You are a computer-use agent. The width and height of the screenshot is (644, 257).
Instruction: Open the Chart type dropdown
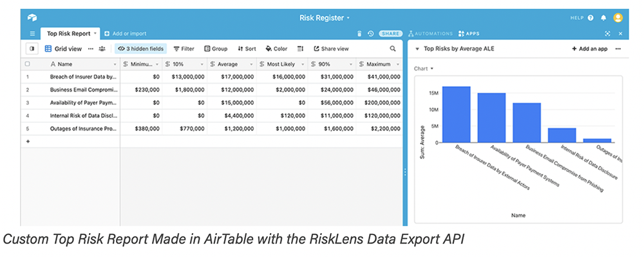[424, 68]
